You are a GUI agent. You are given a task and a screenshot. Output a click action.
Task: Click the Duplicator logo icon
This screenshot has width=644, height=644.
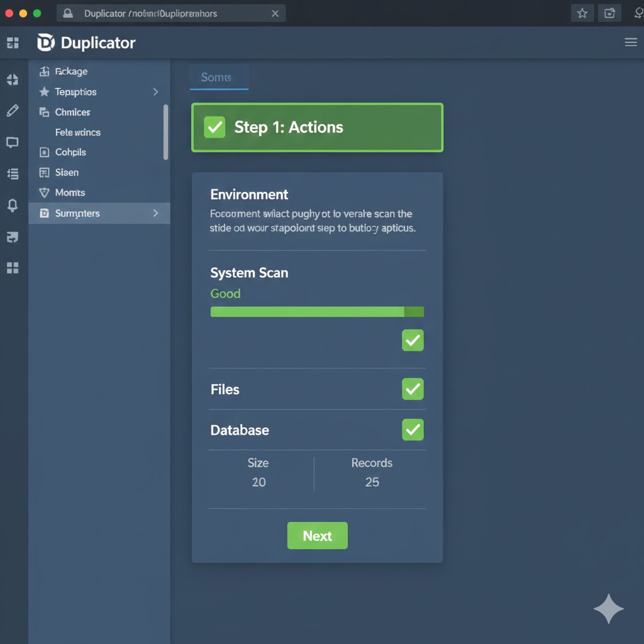[46, 43]
